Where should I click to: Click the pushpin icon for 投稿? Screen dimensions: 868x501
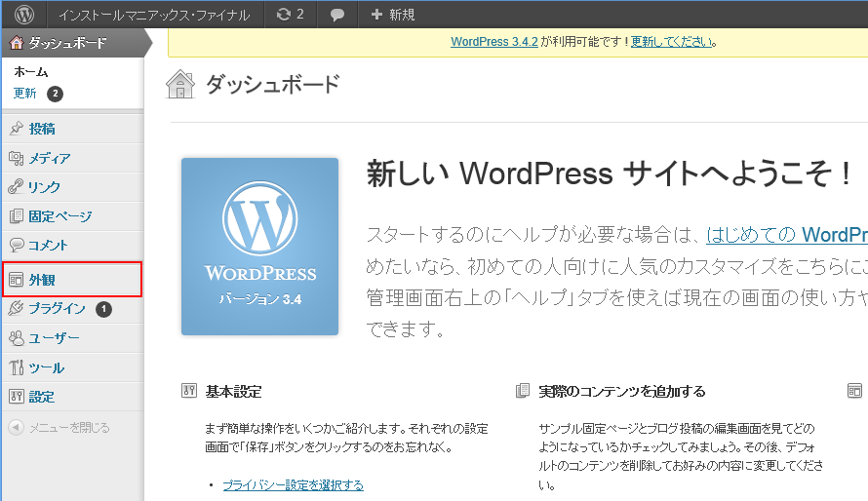coord(16,129)
